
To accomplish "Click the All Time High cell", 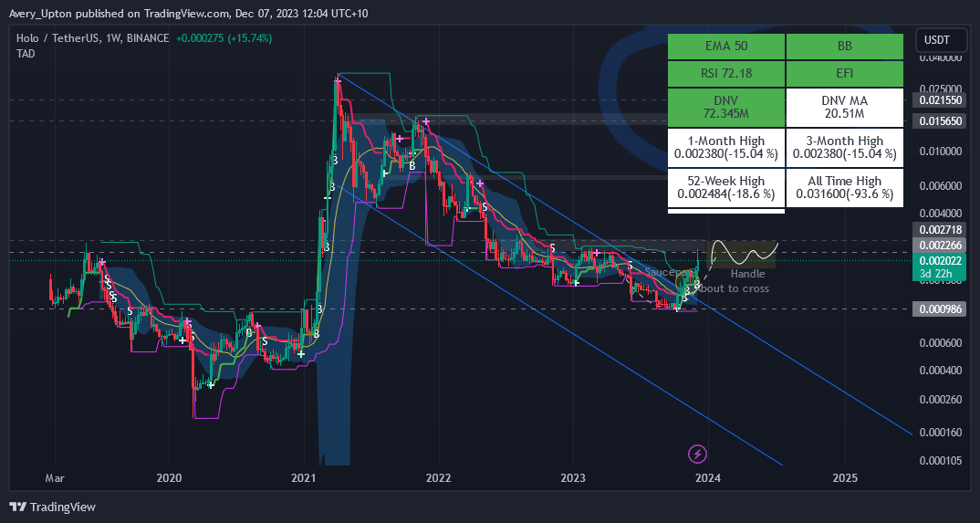I will coord(844,187).
